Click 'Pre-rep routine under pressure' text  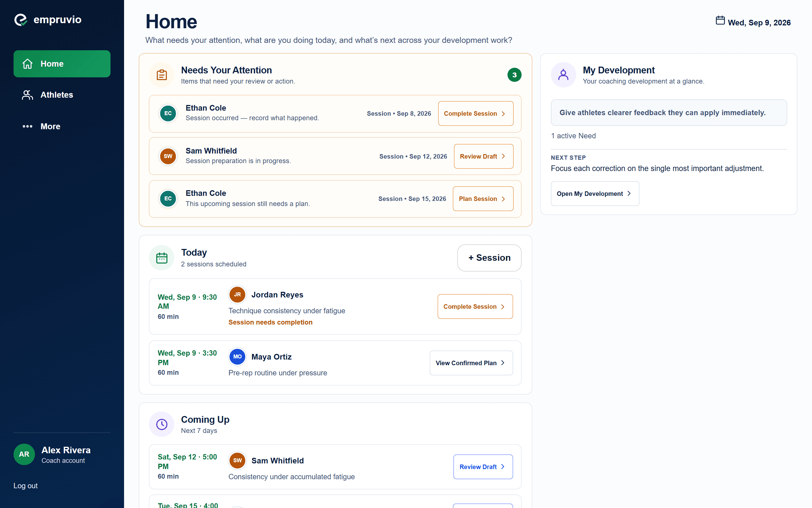coord(277,373)
